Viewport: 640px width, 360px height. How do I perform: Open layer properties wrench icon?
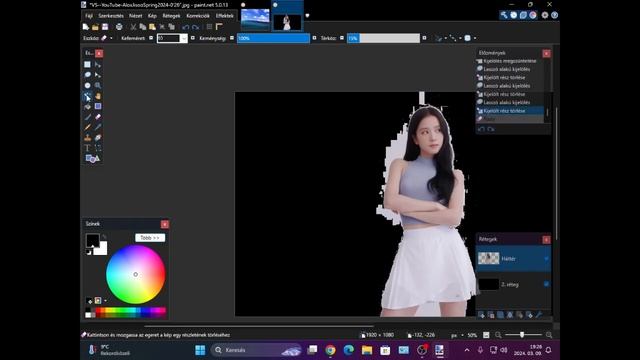pos(539,315)
